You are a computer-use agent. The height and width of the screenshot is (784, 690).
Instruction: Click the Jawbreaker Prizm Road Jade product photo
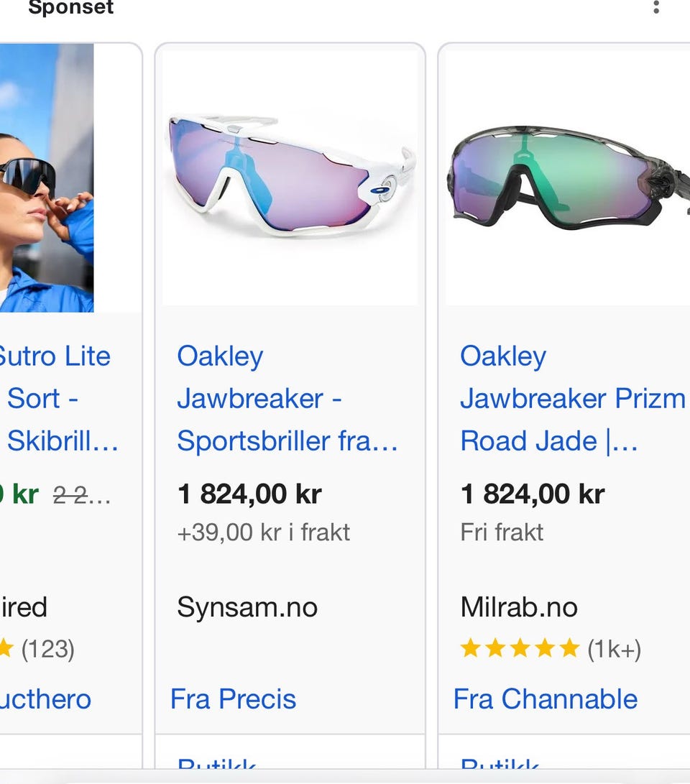point(568,172)
